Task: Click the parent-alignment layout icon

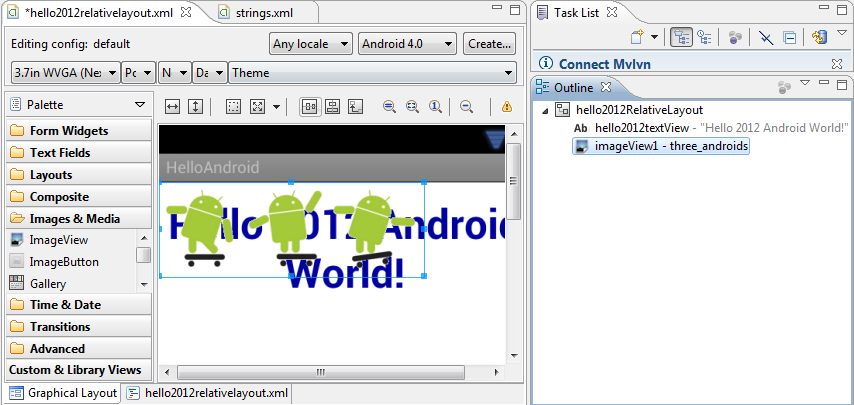Action: click(x=356, y=107)
